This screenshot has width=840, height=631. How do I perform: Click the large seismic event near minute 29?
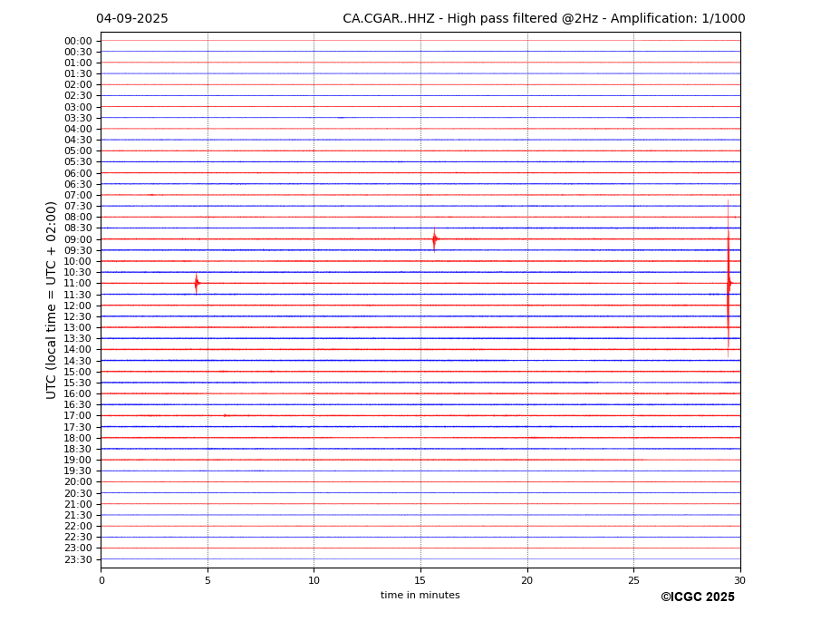point(728,278)
